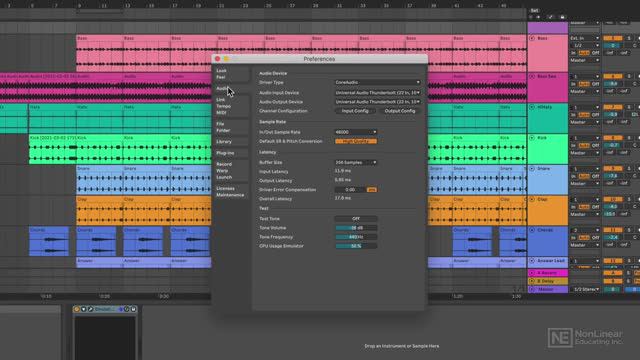Toggle the Bass track activator button
Image resolution: width=640 pixels, height=360 pixels.
[613, 38]
